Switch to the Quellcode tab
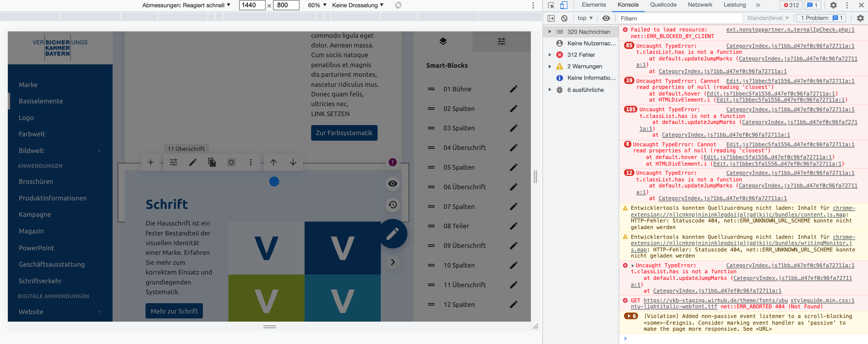 tap(663, 5)
